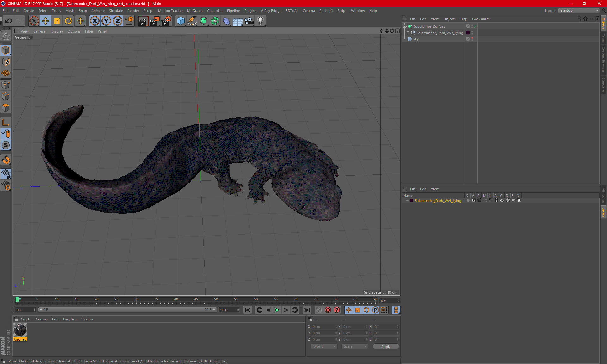Click the Enable Axis L icon
Viewport: 607px width, 364px height.
tap(6, 122)
